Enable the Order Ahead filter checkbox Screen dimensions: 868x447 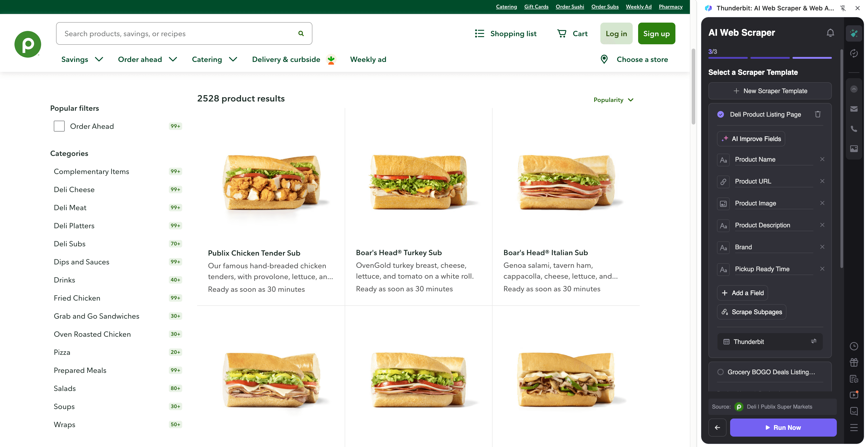pos(59,126)
